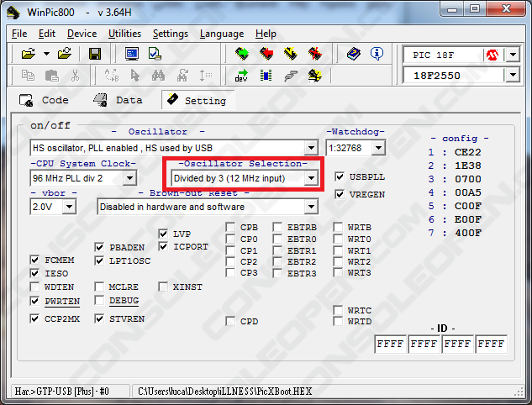Open the Edit menu
Screen dimensions: 532x405
click(x=47, y=34)
